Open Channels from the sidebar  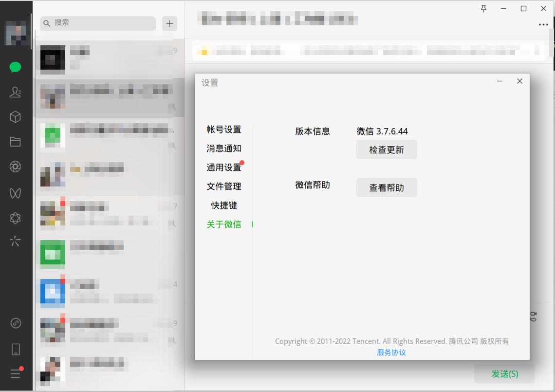coord(15,192)
